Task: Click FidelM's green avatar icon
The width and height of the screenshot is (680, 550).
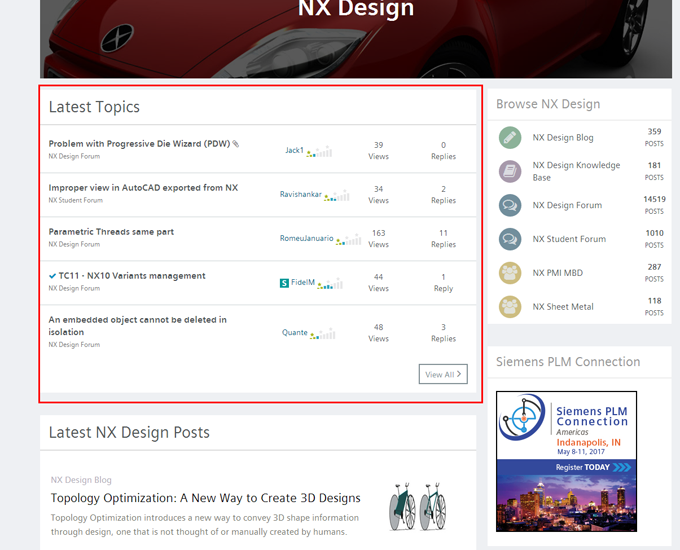Action: click(284, 283)
